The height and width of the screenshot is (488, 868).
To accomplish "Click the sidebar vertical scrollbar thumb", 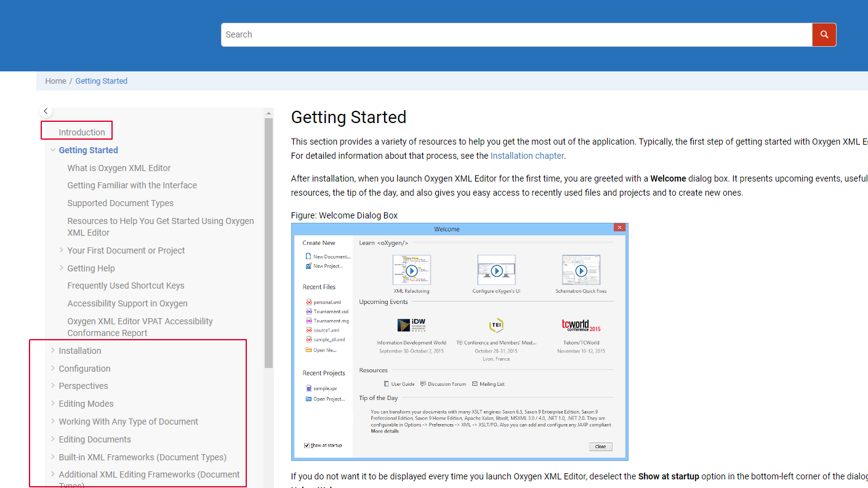I will [268, 243].
